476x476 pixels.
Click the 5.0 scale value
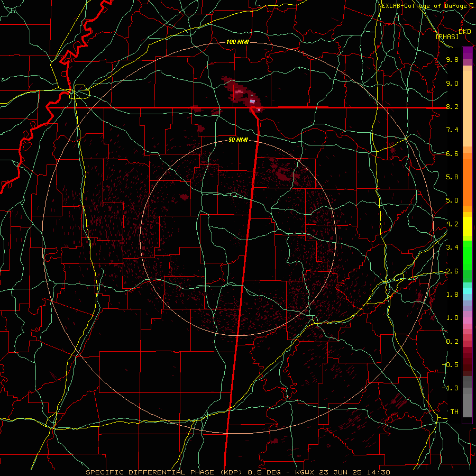coord(452,200)
